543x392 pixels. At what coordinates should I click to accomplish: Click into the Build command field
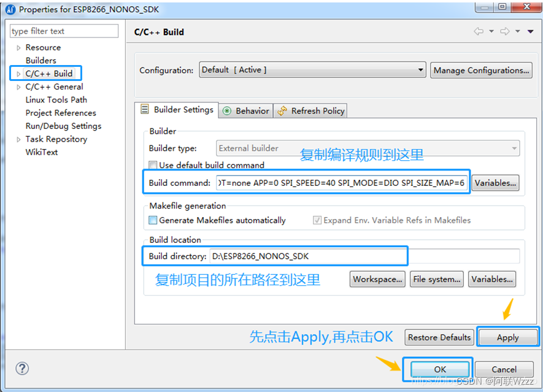coord(342,183)
